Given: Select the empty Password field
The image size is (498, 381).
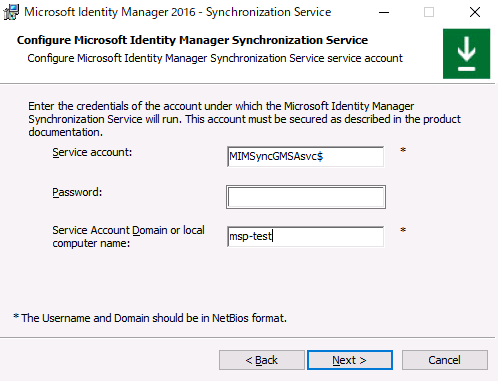Looking at the screenshot, I should pos(306,197).
